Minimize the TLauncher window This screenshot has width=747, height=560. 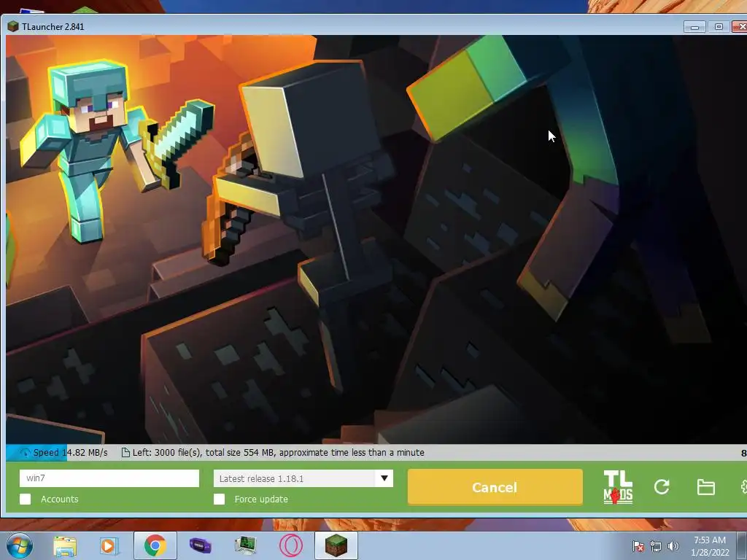[694, 27]
